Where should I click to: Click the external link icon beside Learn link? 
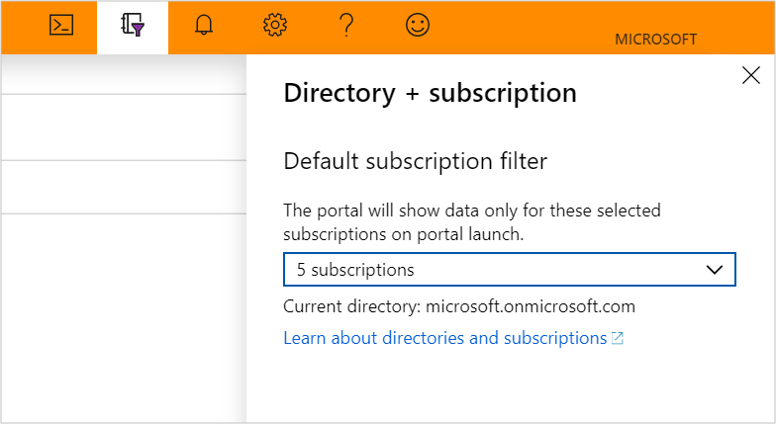(618, 338)
